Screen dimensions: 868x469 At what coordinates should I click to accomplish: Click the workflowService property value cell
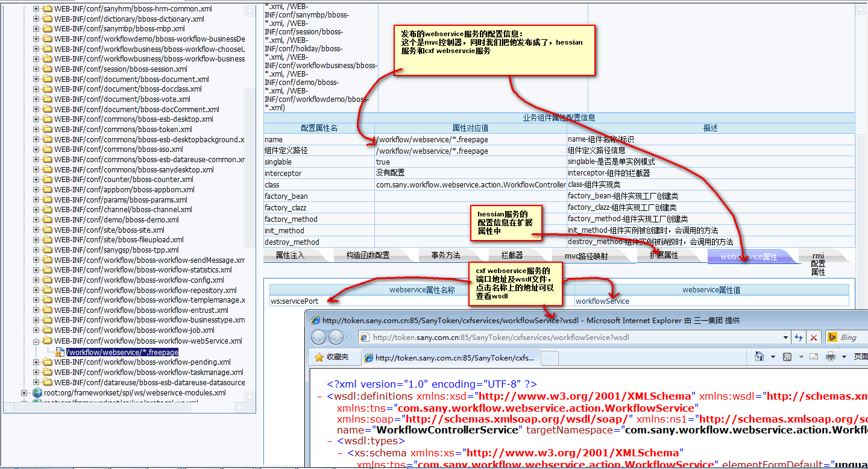711,301
